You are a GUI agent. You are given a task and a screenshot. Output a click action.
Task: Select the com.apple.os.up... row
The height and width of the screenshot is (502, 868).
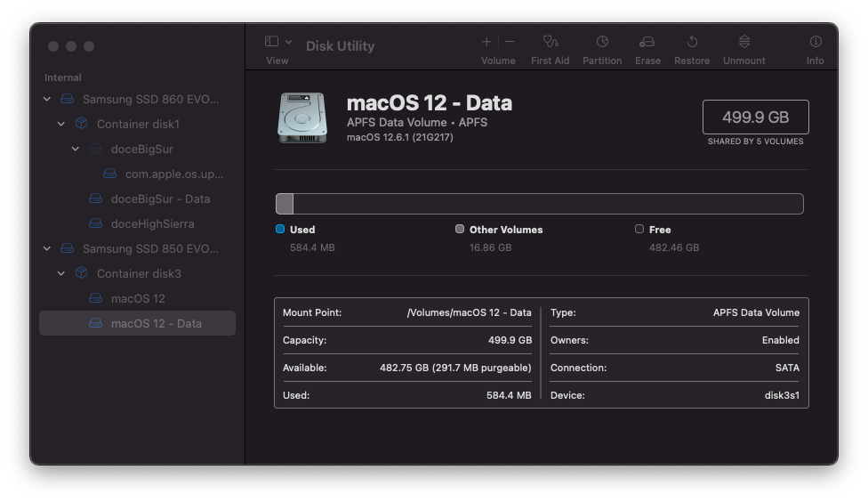[137, 174]
